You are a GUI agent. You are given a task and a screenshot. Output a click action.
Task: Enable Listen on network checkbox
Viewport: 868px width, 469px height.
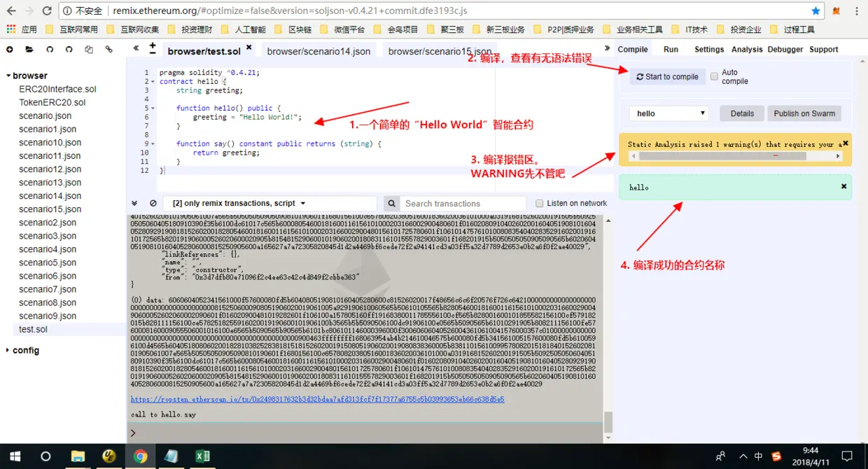pyautogui.click(x=539, y=204)
